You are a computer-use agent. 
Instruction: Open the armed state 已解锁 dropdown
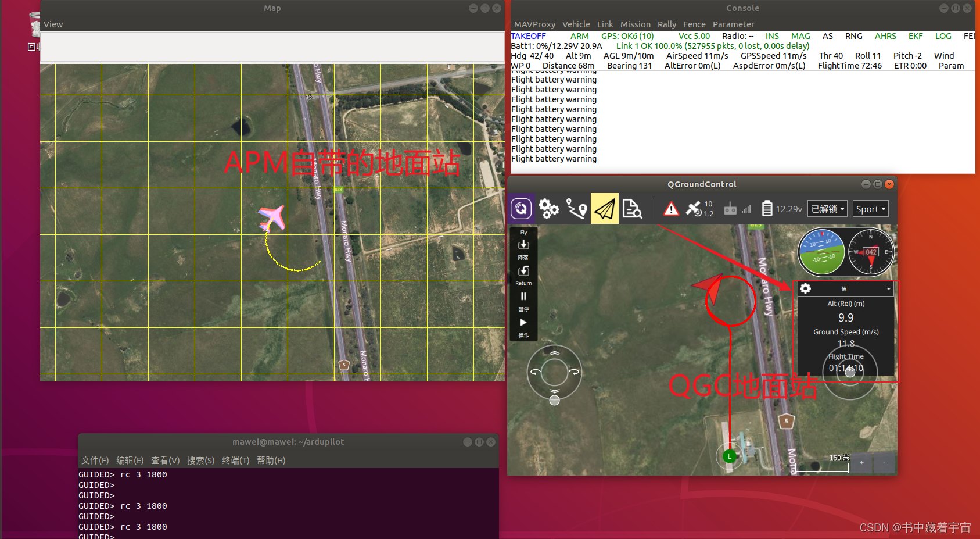click(x=827, y=209)
